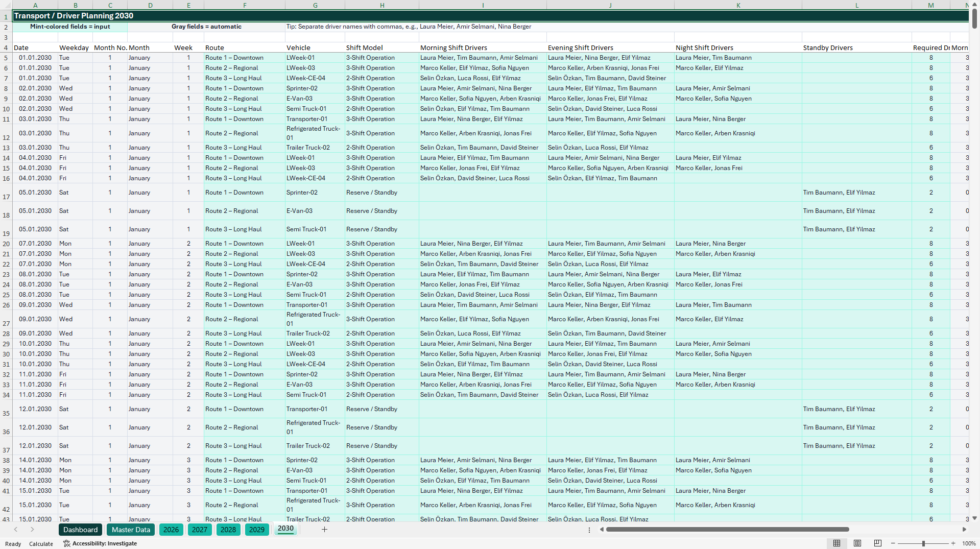Screen dimensions: 980x549
Task: Select E-Van-03 cell in row 9
Action: [315, 99]
